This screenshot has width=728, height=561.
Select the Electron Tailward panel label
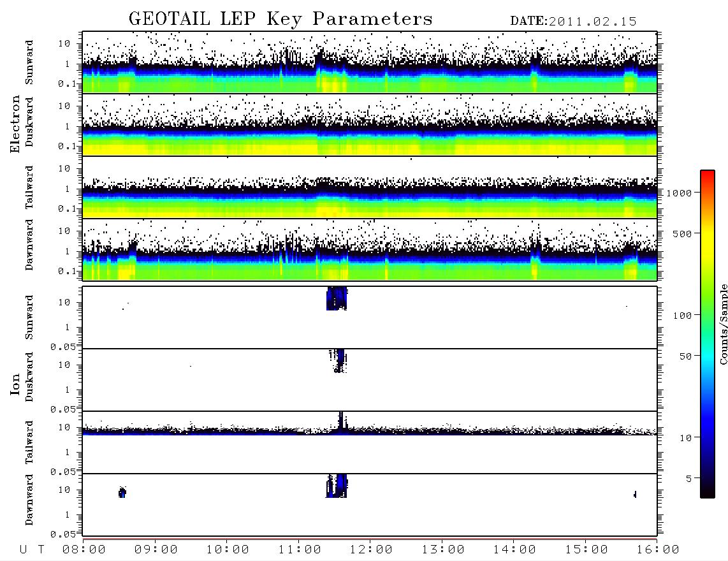click(29, 187)
